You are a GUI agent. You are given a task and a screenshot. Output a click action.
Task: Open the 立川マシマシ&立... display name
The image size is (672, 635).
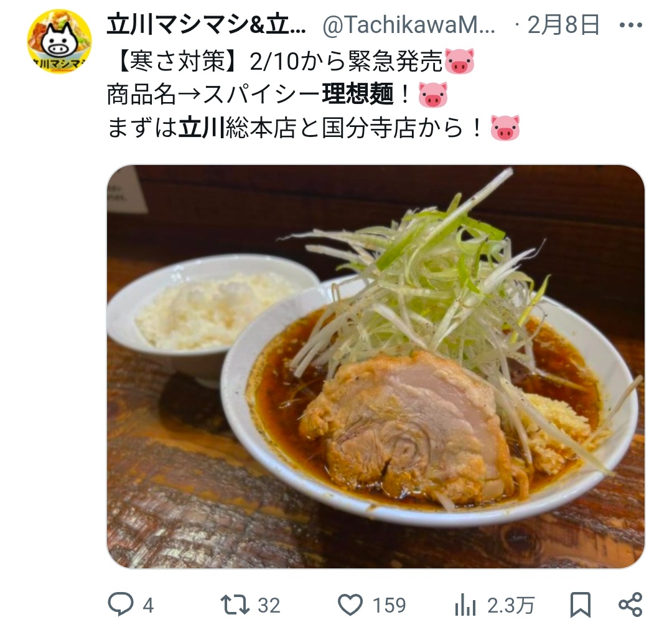(x=206, y=25)
